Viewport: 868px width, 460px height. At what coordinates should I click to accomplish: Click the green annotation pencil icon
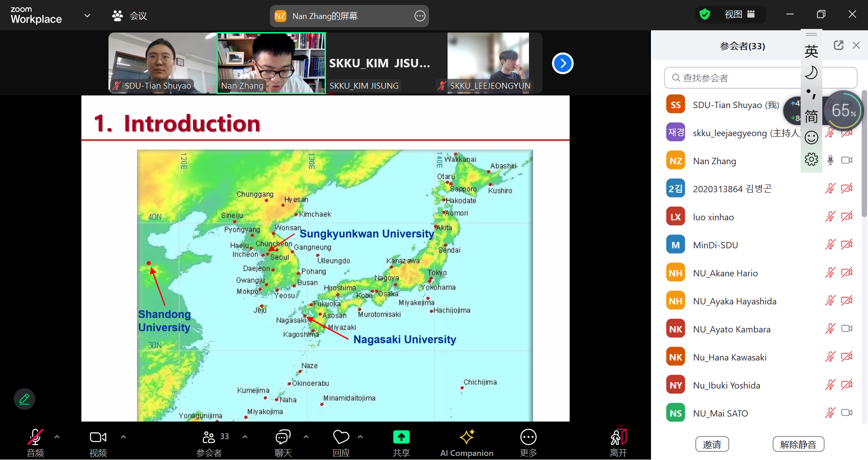[x=24, y=399]
